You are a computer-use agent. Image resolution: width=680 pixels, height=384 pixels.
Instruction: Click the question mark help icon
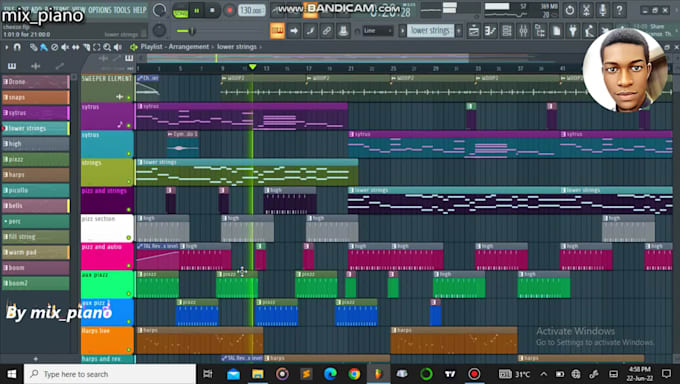pyautogui.click(x=619, y=10)
